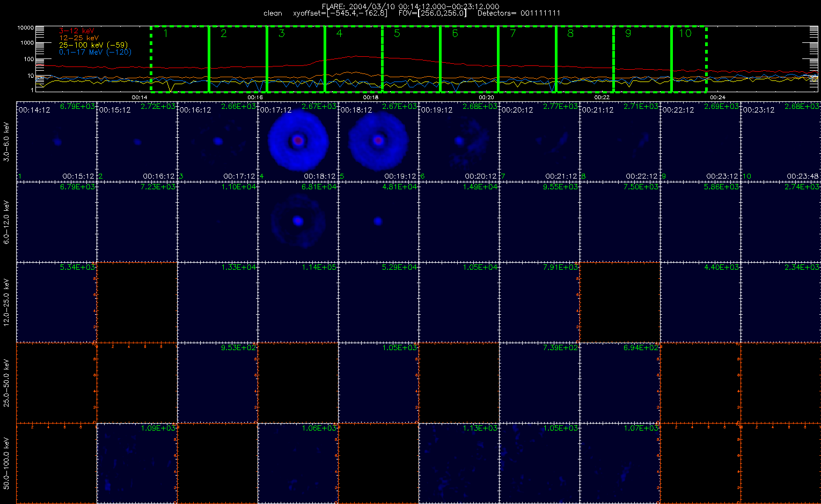Click the '00:22' time axis tick label

[x=602, y=98]
